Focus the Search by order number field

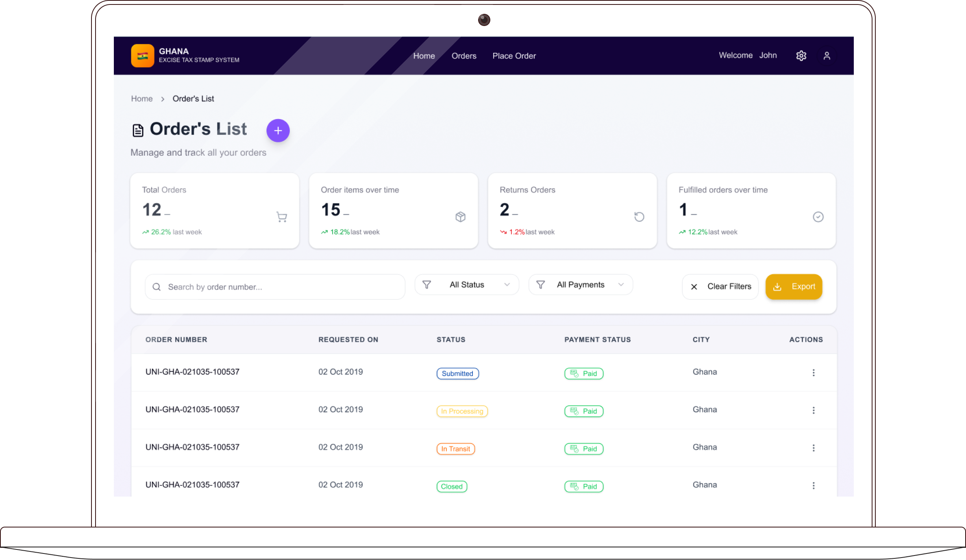[275, 287]
